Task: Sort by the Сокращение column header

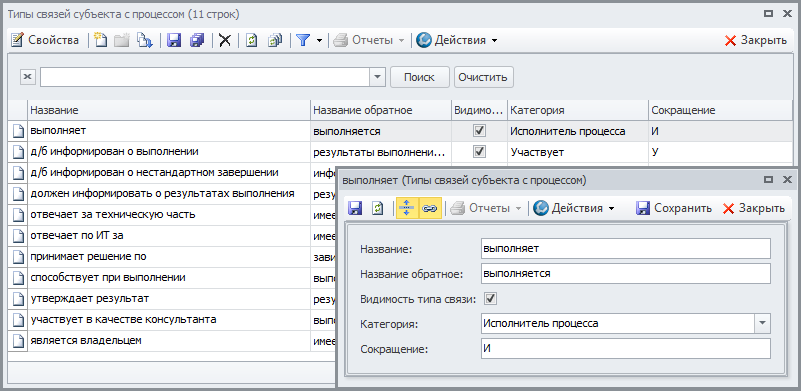Action: click(721, 110)
